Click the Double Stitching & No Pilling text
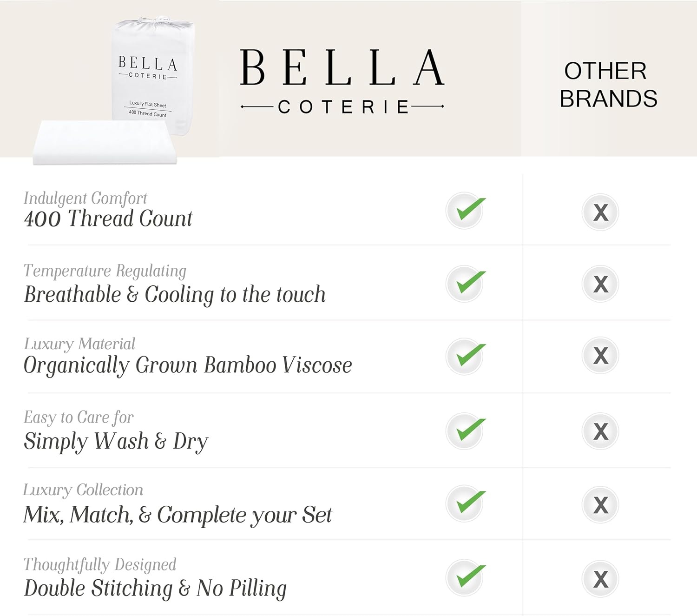Viewport: 697px width, 616px height. tap(155, 589)
